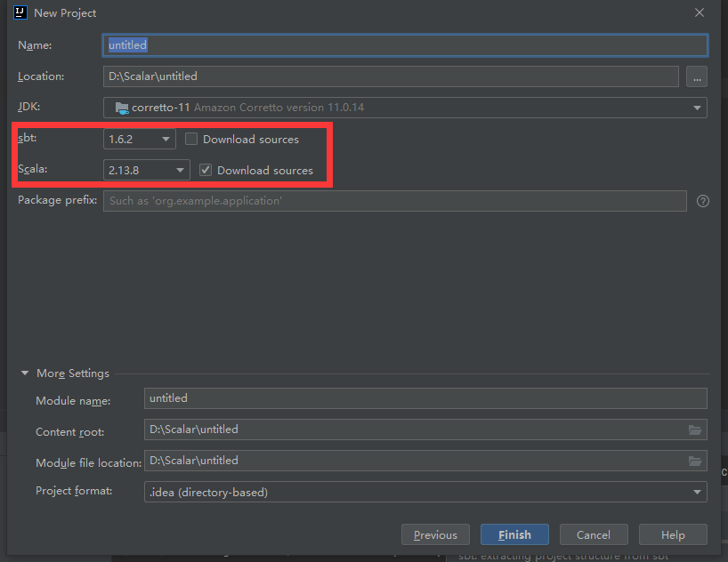Screen dimensions: 728x562
Task: Click the Help button
Action: pyautogui.click(x=673, y=534)
